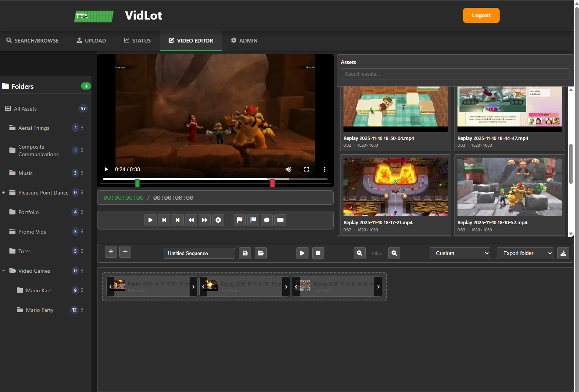Export the sequence using the download icon
Screen dimensions: 579x392
point(563,253)
